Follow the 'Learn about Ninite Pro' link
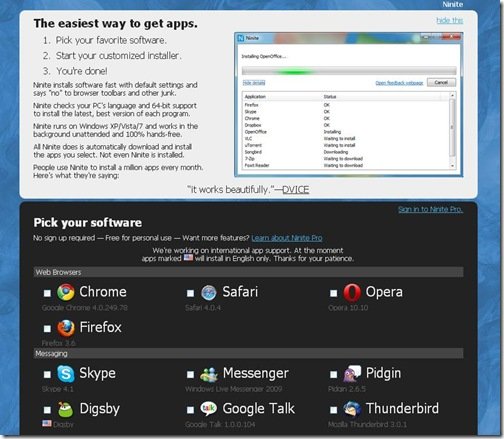The height and width of the screenshot is (439, 504). pyautogui.click(x=287, y=238)
